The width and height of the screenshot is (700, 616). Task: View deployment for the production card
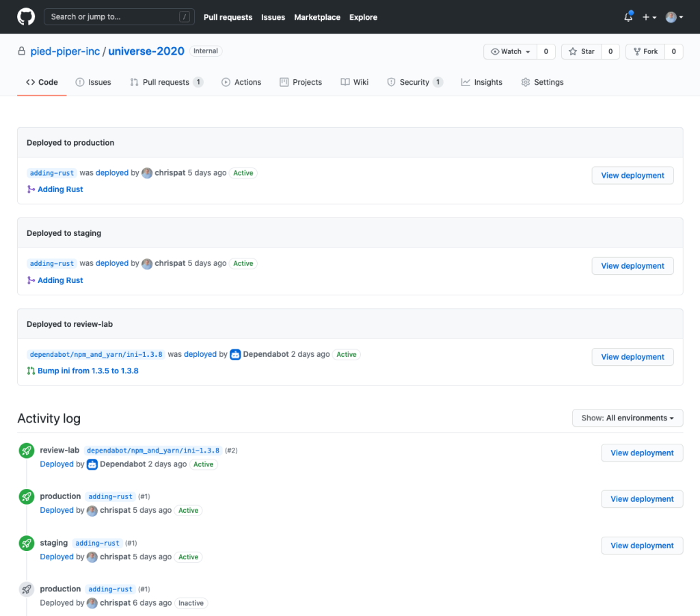click(632, 176)
